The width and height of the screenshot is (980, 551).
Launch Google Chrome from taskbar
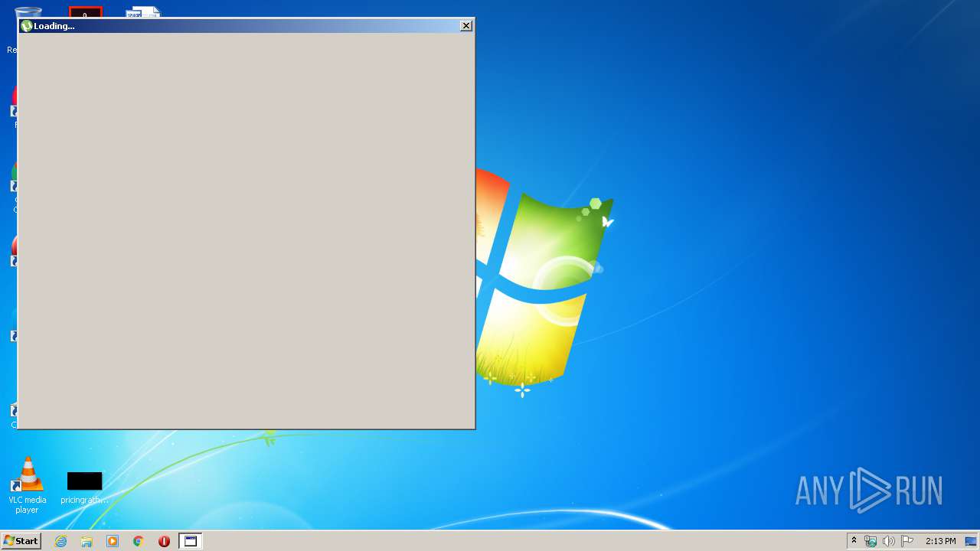[138, 541]
